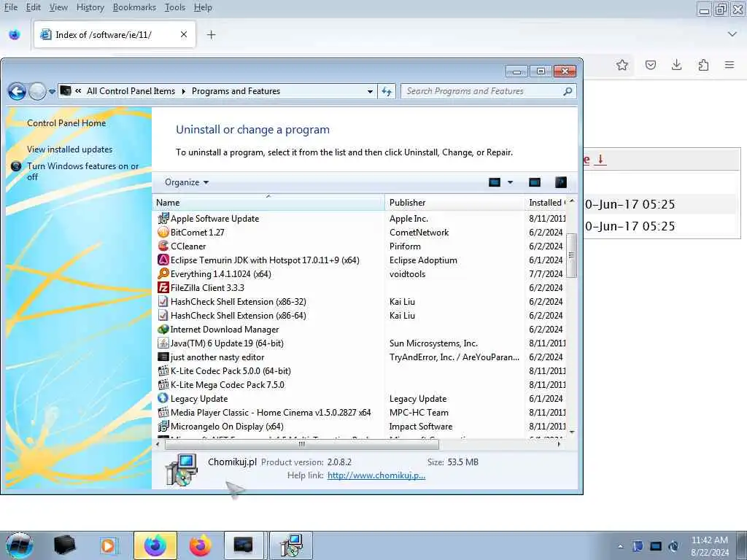Click the change view icon
747x560 pixels.
coord(495,182)
